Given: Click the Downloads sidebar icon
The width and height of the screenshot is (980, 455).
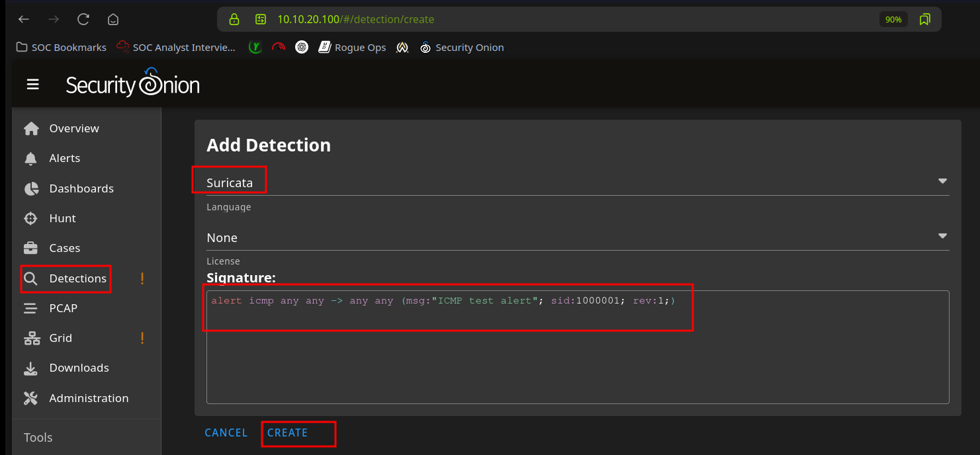Looking at the screenshot, I should click(x=31, y=368).
